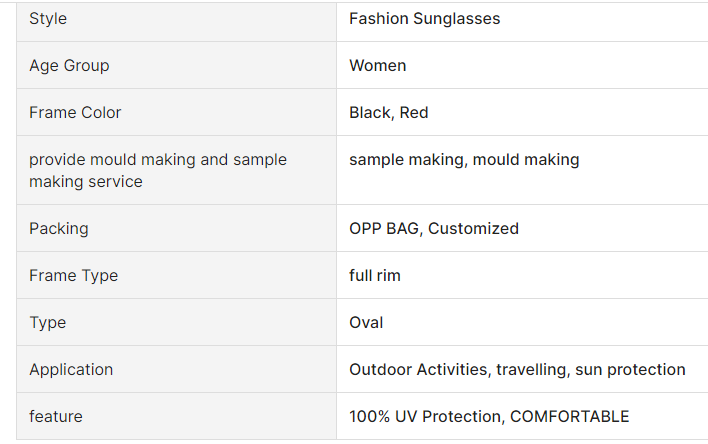Select the Fashion Sunglasses value text
708x444 pixels.
[424, 19]
